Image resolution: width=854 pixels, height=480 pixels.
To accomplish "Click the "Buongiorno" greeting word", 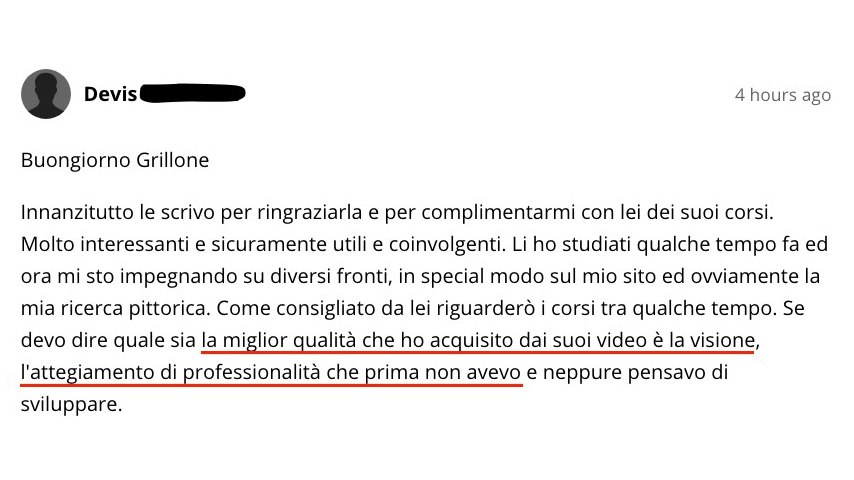I will click(x=76, y=161).
